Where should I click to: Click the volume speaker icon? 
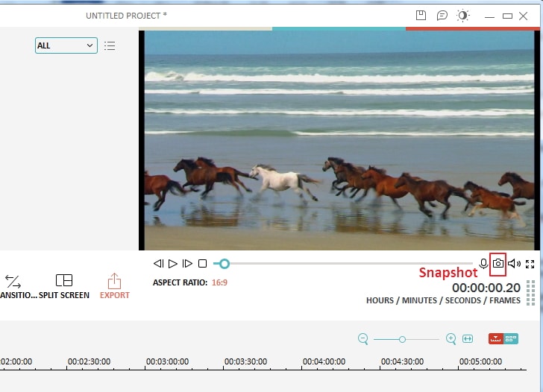point(514,264)
